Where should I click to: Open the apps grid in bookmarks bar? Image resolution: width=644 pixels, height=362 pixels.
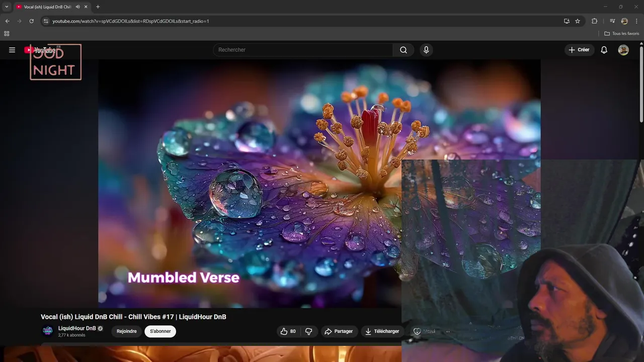(7, 34)
